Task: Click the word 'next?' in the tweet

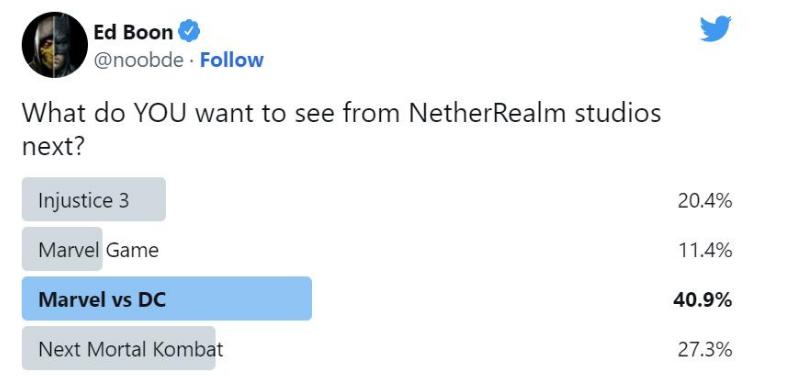Action: click(x=52, y=147)
